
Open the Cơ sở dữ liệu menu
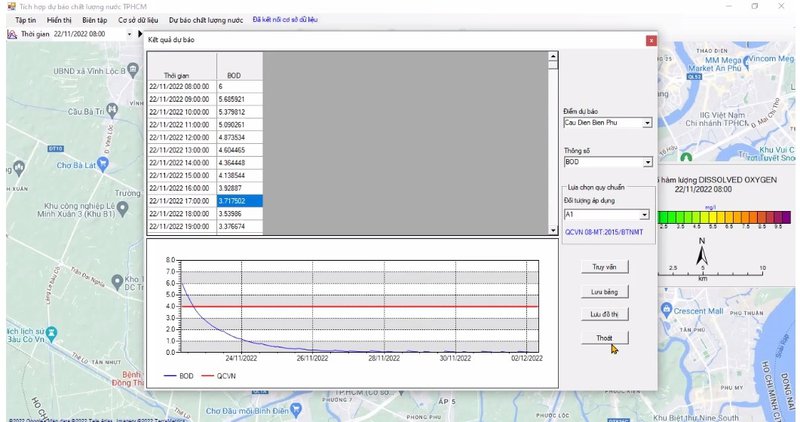click(x=138, y=20)
